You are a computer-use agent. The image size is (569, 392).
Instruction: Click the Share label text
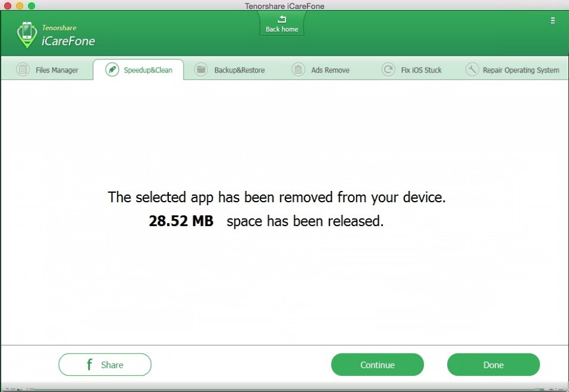(112, 365)
